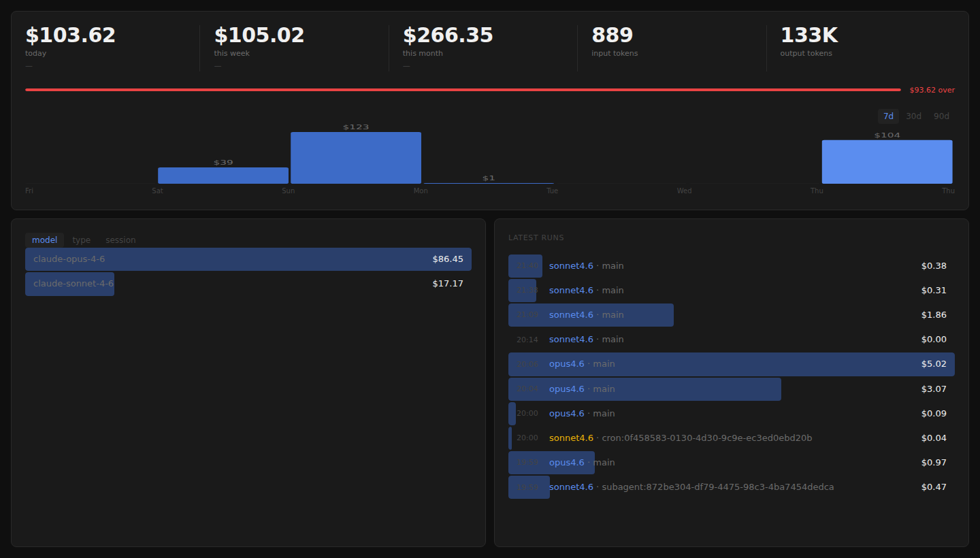Switch to the "type" breakdown tab
The width and height of the screenshot is (980, 558).
(x=81, y=240)
